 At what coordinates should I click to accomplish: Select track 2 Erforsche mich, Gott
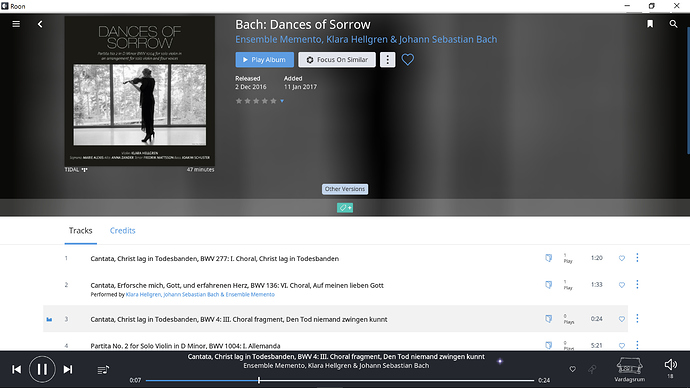(x=237, y=285)
